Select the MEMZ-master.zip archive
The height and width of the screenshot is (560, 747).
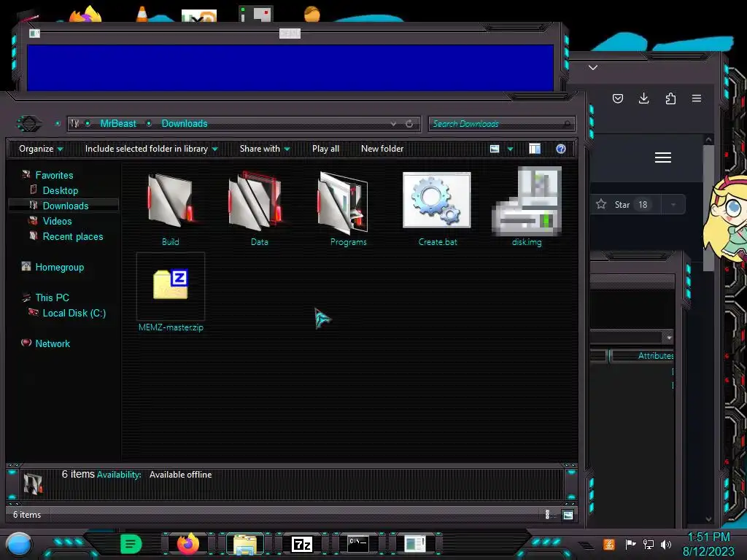(171, 292)
